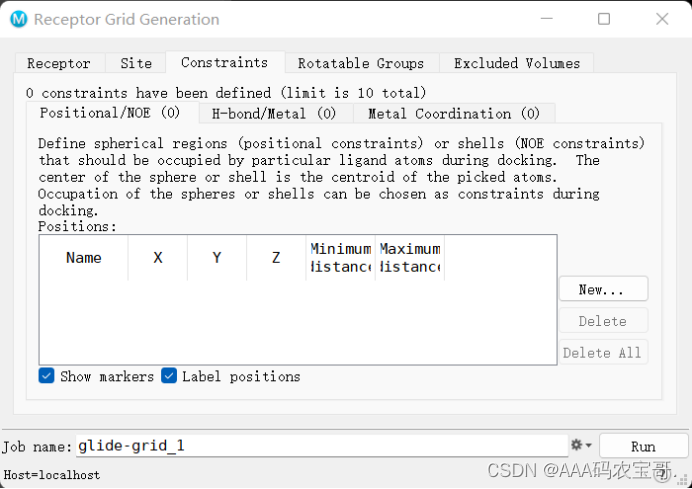Click the Minimum distance column header

point(340,258)
